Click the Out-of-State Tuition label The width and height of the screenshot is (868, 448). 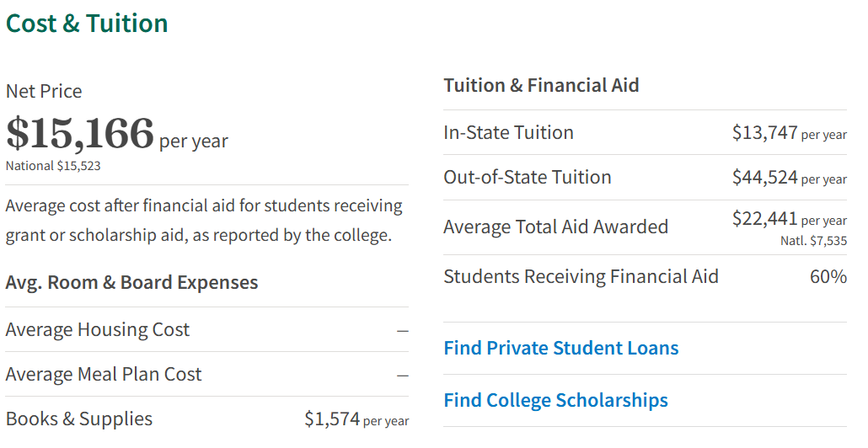tap(528, 178)
